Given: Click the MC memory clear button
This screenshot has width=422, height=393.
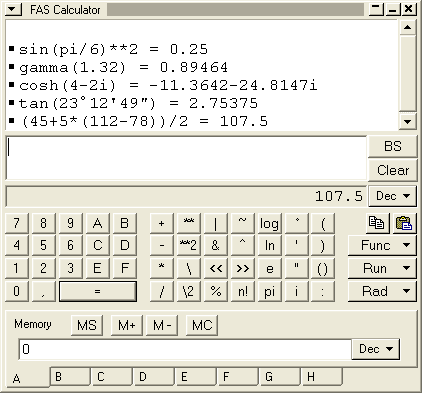Looking at the screenshot, I should [x=202, y=325].
